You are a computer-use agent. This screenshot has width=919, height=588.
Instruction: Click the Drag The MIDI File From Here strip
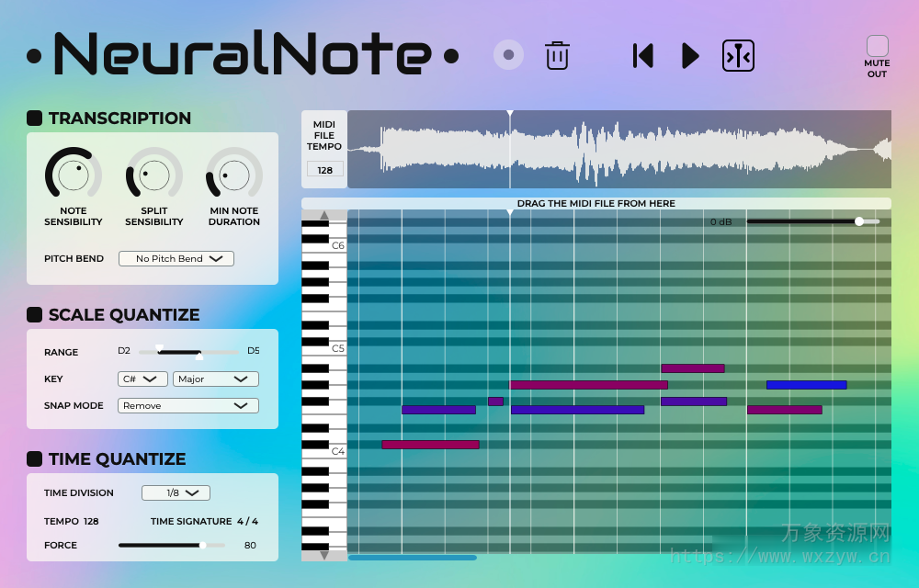596,203
